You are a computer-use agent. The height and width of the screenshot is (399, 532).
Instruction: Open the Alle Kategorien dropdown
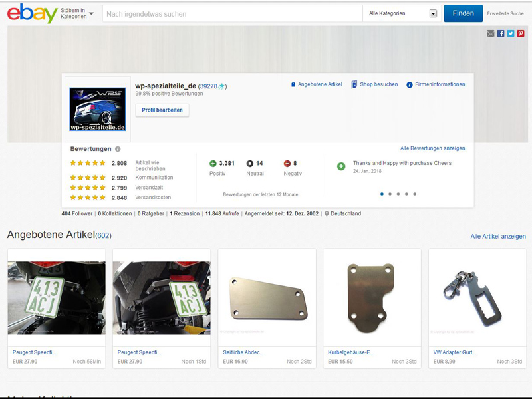click(x=402, y=13)
